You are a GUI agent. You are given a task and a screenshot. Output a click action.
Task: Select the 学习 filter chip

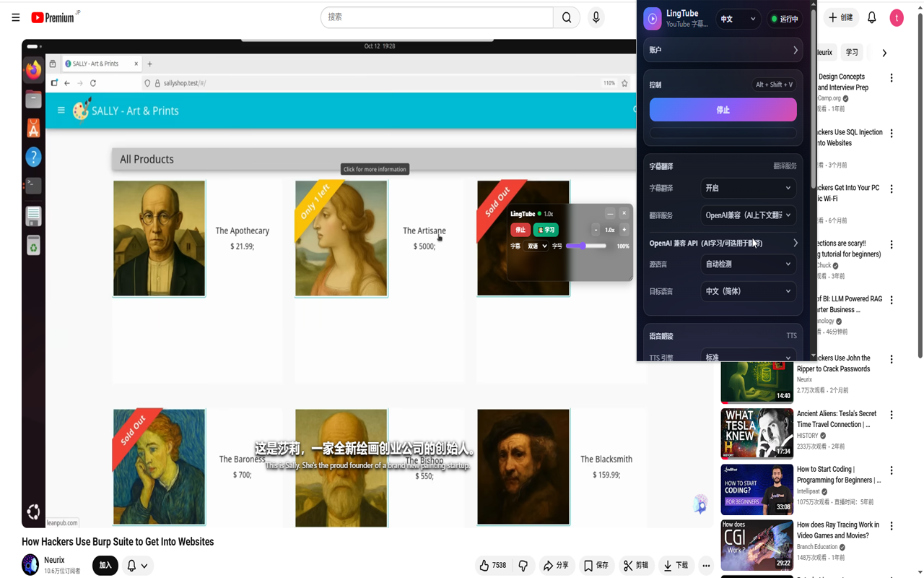click(852, 52)
